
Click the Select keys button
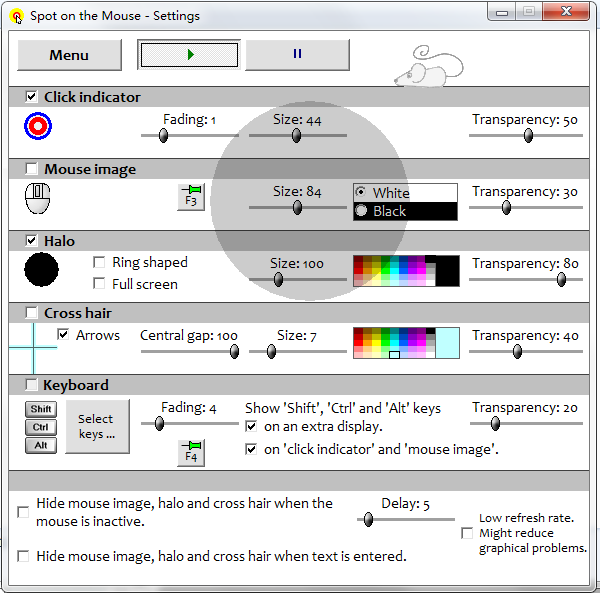(98, 426)
